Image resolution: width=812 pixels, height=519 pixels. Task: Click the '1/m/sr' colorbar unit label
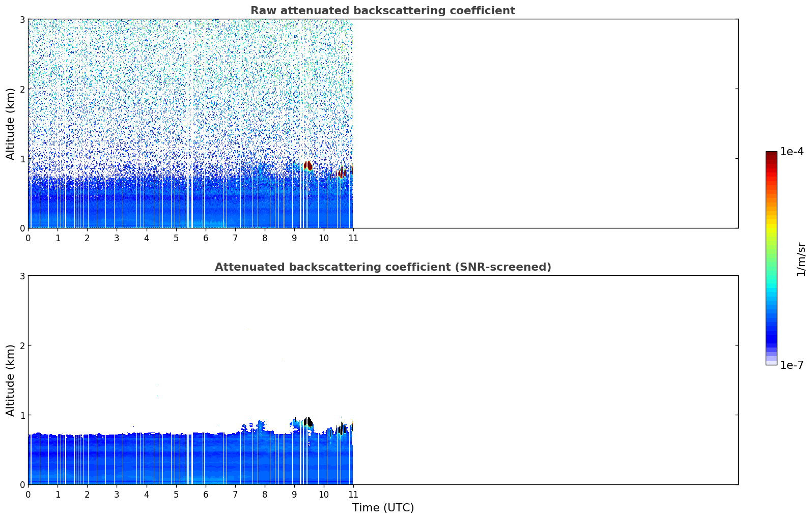tap(801, 259)
